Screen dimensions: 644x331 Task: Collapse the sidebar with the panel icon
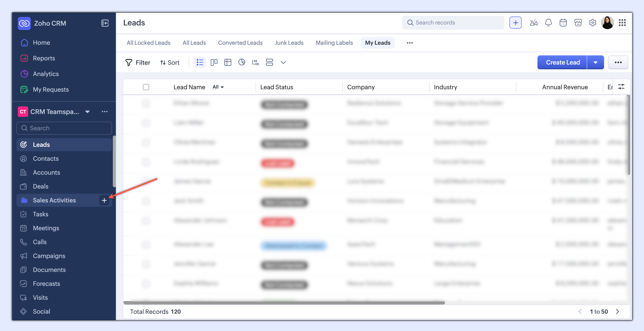click(105, 23)
